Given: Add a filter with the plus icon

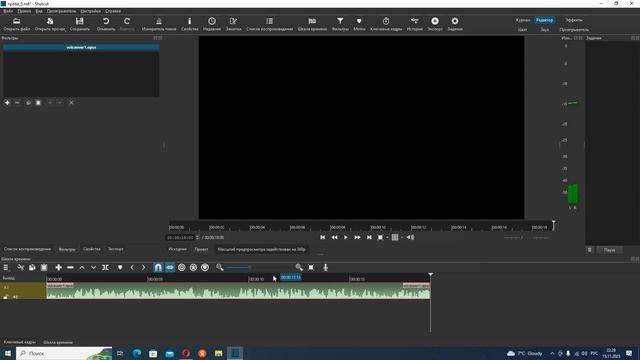Looking at the screenshot, I should [7, 103].
